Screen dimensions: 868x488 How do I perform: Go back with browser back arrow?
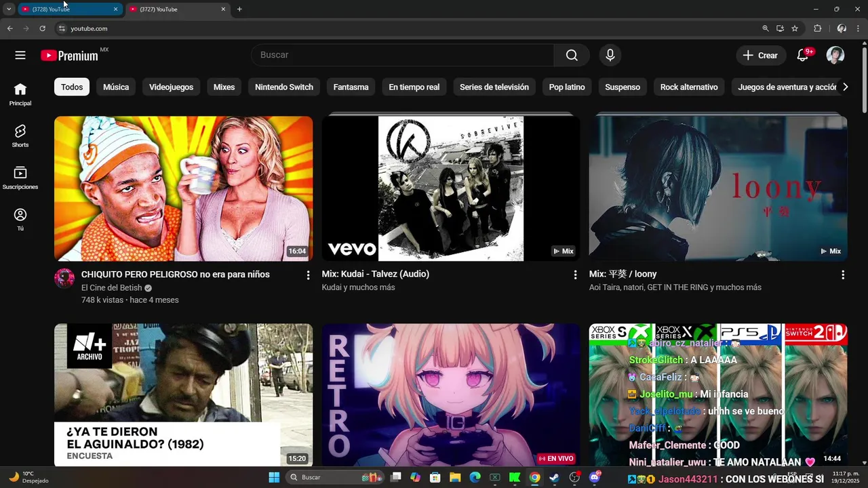click(10, 28)
